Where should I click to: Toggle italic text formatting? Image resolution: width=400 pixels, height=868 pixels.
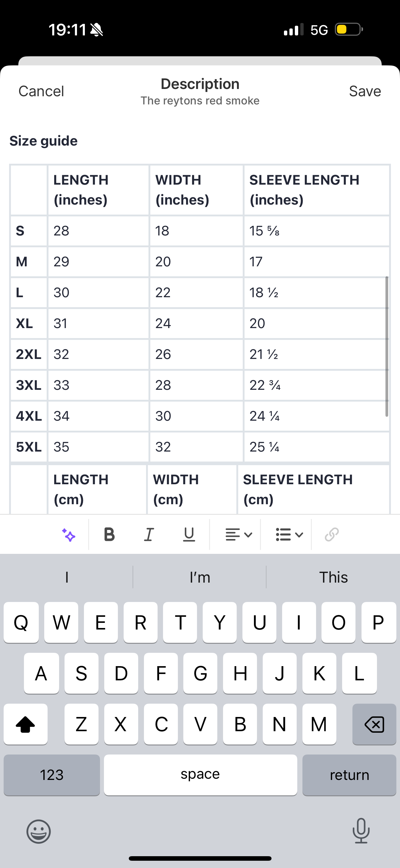tap(149, 535)
